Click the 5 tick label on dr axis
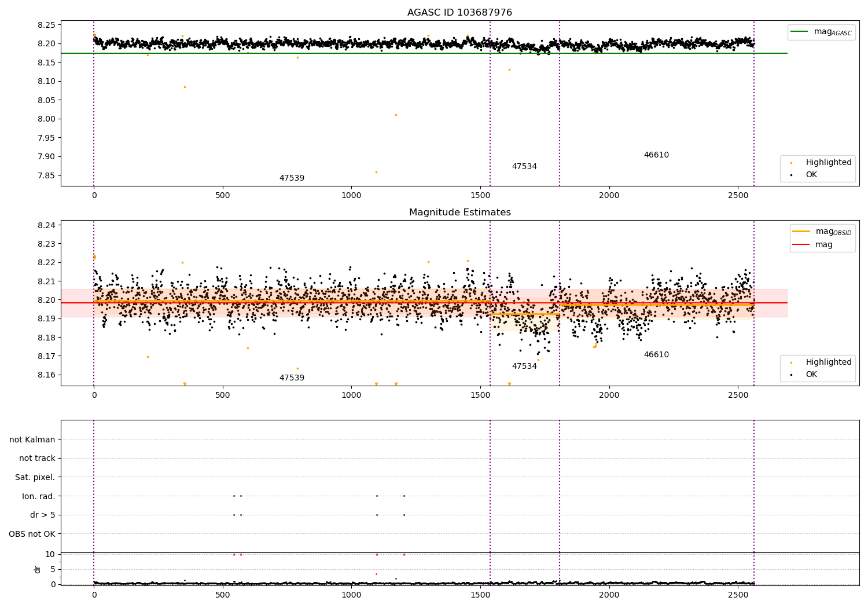This screenshot has height=608, width=868. click(x=53, y=570)
